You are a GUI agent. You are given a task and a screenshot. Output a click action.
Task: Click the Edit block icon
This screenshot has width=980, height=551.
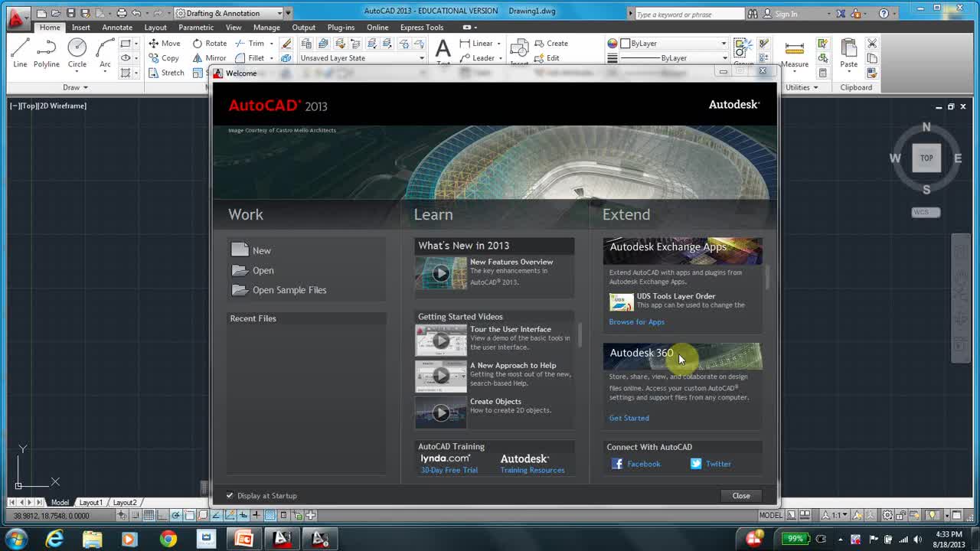click(546, 58)
